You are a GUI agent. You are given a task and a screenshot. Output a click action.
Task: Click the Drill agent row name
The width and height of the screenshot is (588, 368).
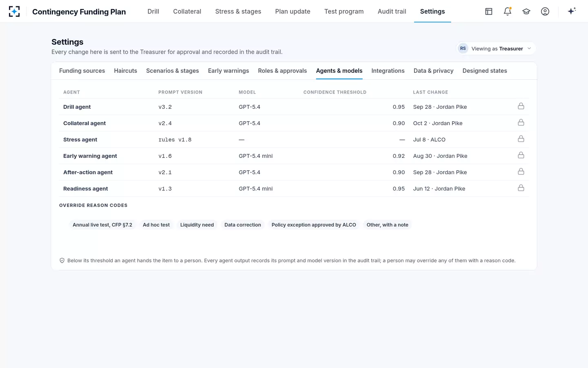click(x=77, y=107)
